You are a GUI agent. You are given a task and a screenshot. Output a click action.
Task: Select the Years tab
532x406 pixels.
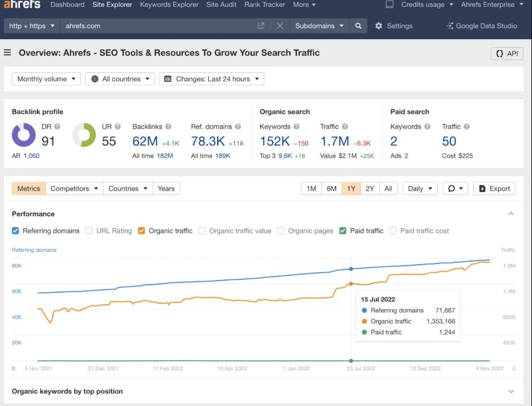click(x=166, y=189)
